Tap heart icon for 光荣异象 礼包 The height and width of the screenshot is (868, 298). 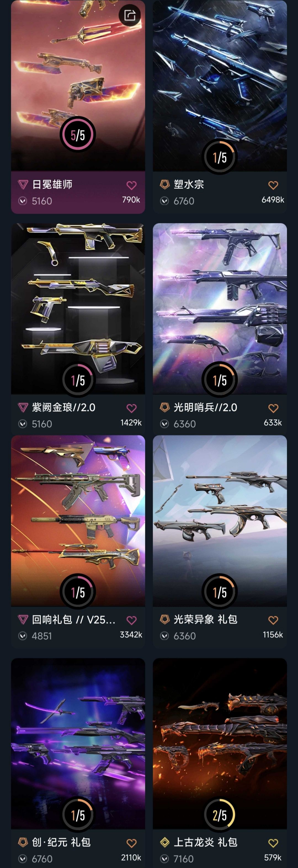pos(273,620)
